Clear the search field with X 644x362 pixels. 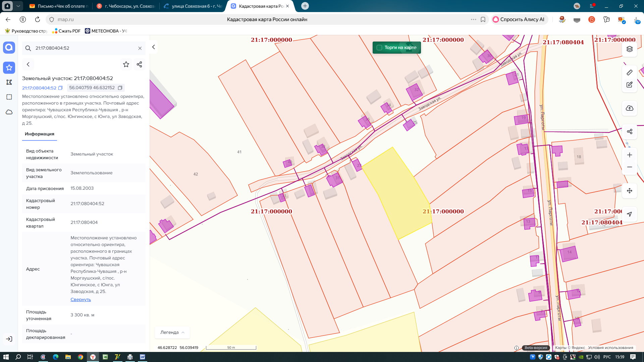140,48
